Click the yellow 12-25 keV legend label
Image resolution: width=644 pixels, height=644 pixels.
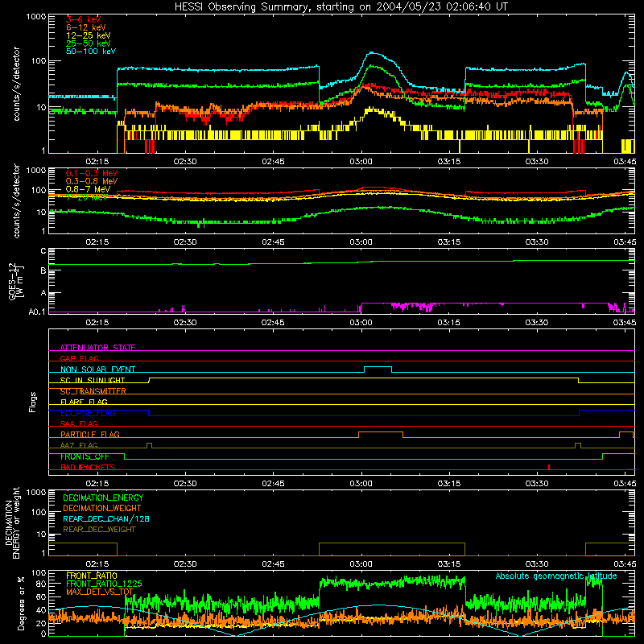coord(89,35)
